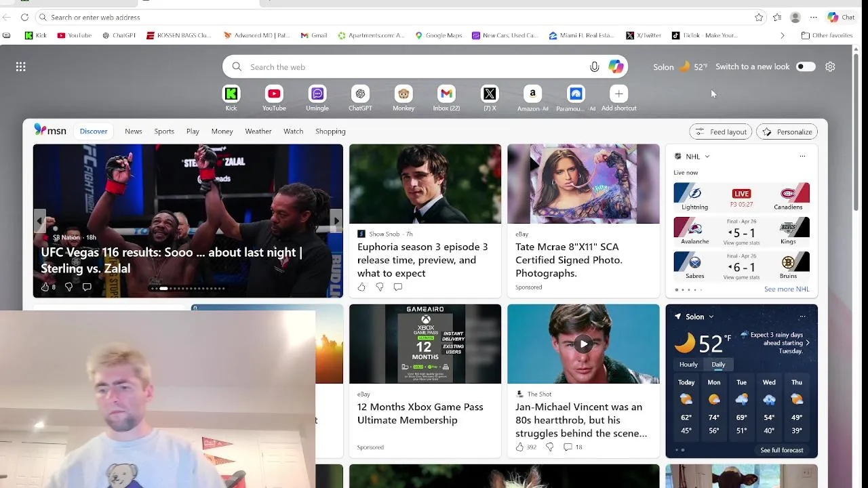Open Other favorites folder
The width and height of the screenshot is (868, 488).
827,35
